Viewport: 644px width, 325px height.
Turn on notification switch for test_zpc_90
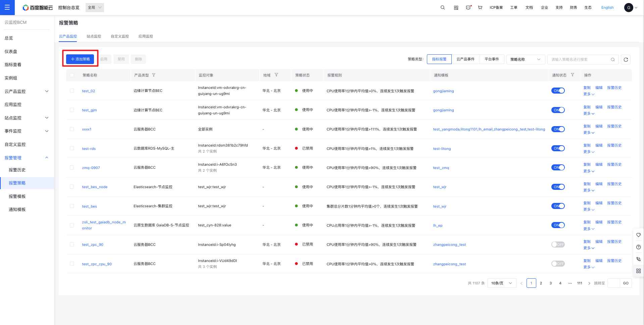click(x=558, y=245)
